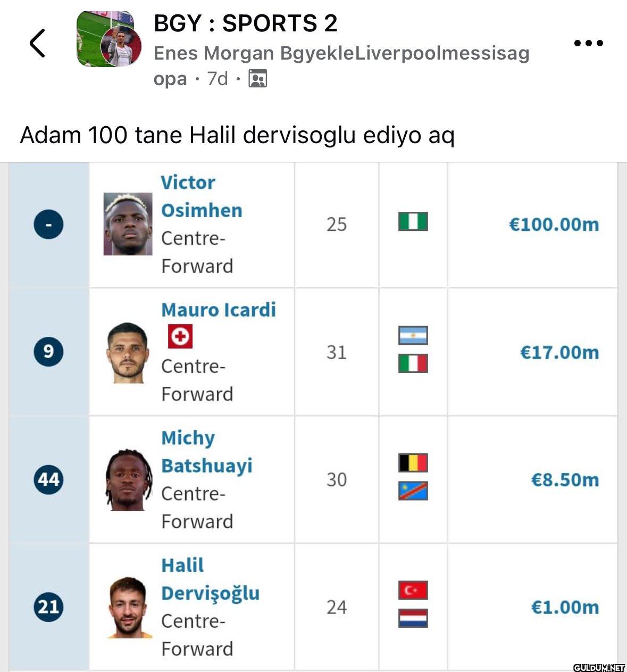Click the Argentina flag in Icardi's row

(x=413, y=336)
